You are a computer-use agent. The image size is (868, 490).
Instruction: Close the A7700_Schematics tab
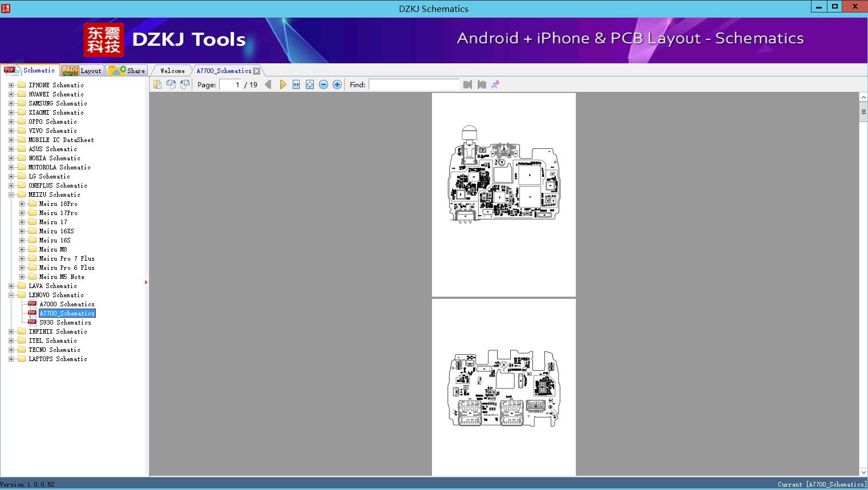(x=257, y=71)
